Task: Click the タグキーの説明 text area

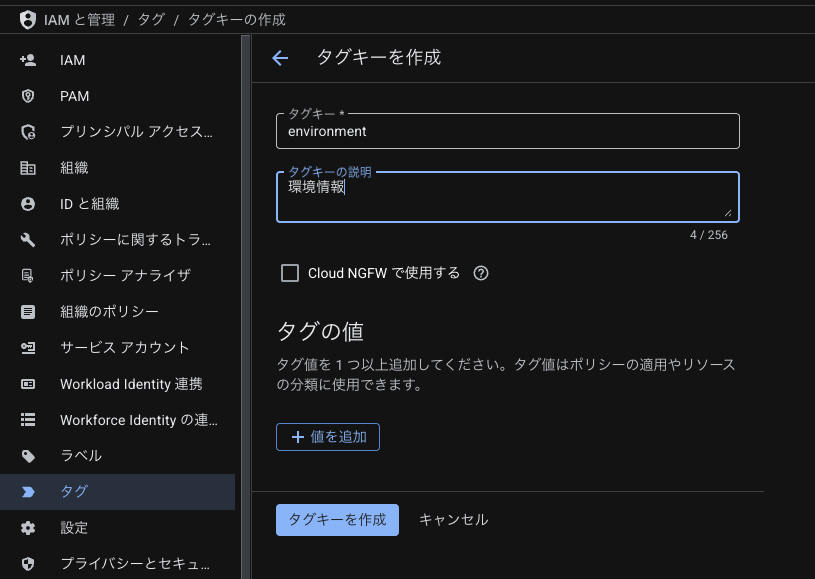Action: click(x=508, y=197)
